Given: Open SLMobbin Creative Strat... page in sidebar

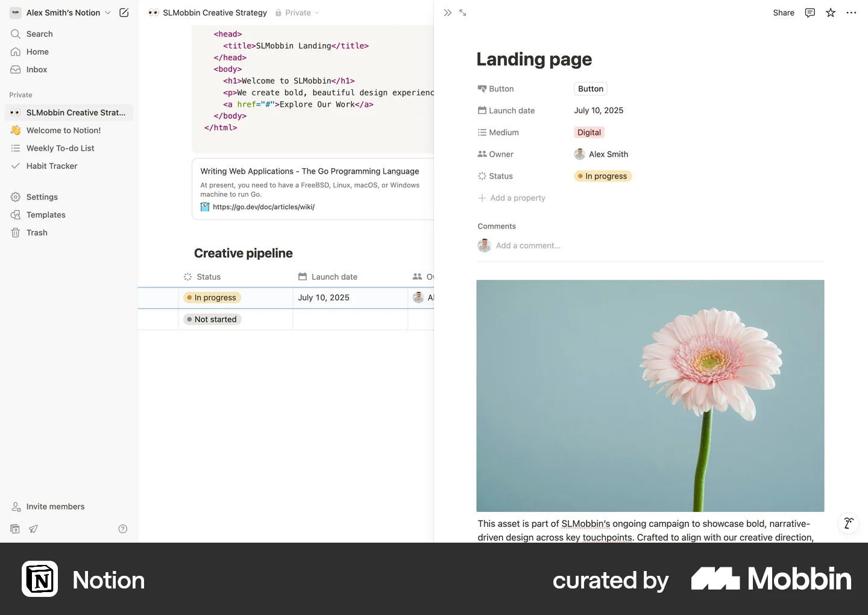Looking at the screenshot, I should 69,113.
